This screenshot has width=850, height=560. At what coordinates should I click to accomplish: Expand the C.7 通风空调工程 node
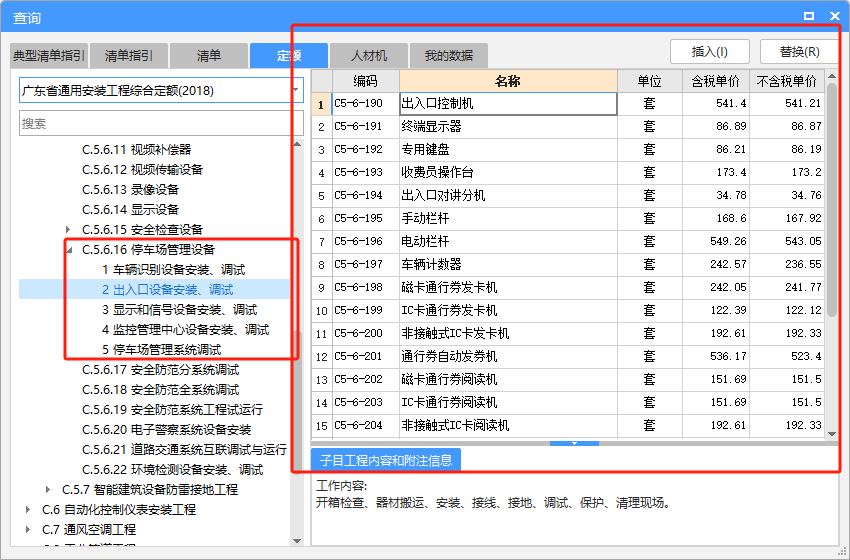pyautogui.click(x=28, y=530)
